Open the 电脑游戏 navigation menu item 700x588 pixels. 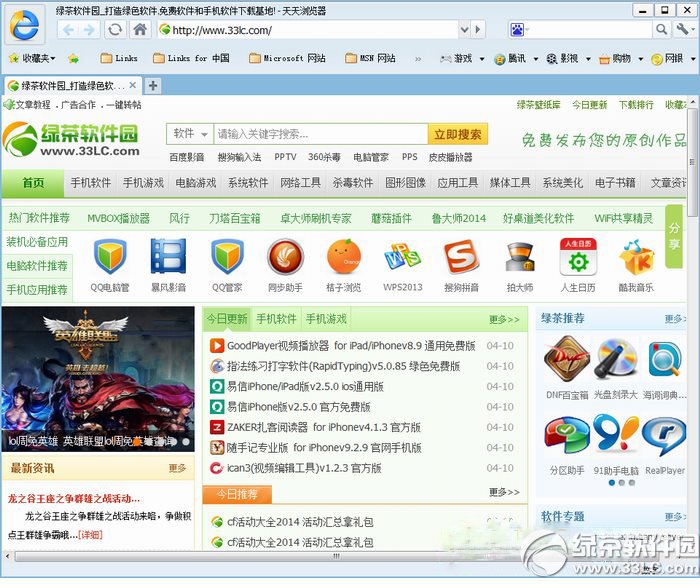click(x=196, y=183)
